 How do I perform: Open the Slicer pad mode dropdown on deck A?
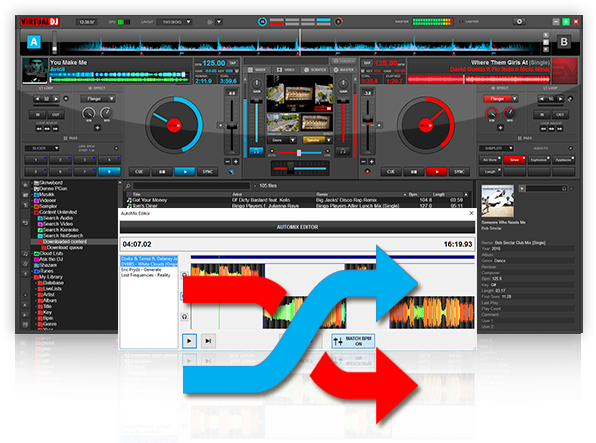coord(42,148)
